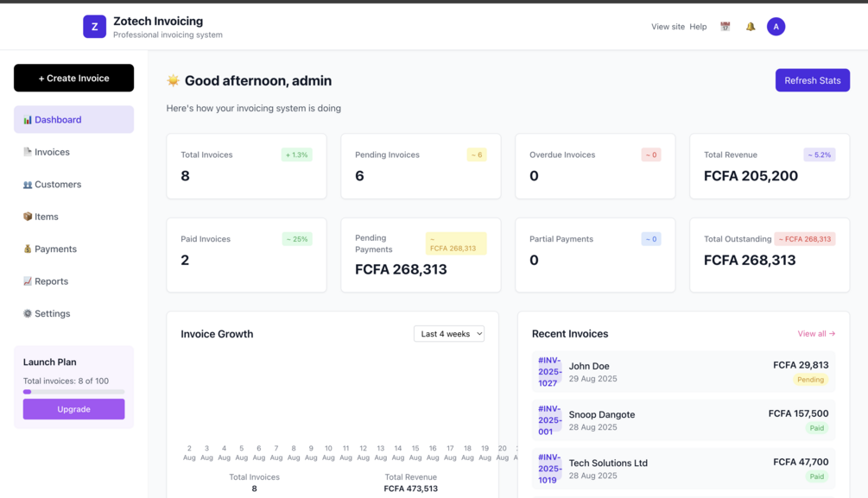Click the Create Invoice button
The image size is (868, 498).
point(73,78)
